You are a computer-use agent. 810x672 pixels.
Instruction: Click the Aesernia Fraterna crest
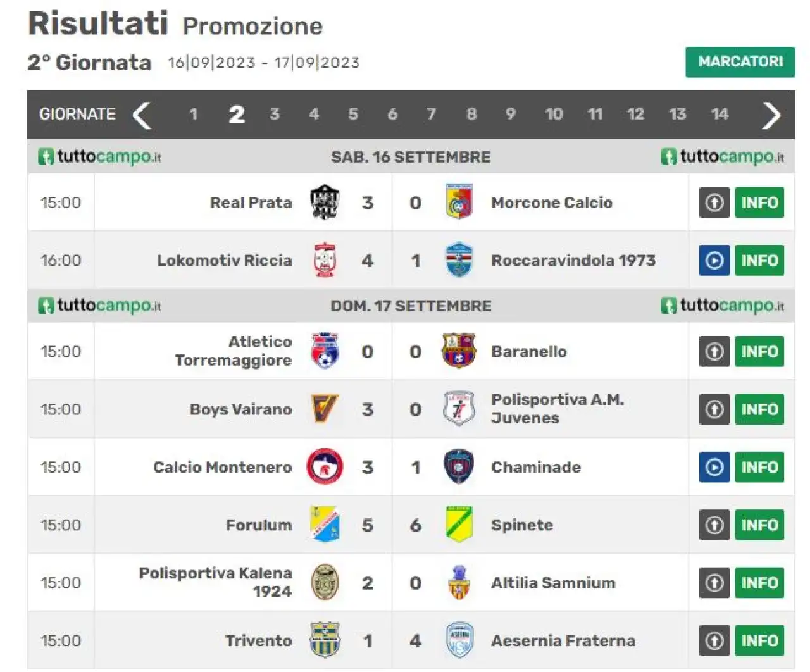click(x=459, y=640)
